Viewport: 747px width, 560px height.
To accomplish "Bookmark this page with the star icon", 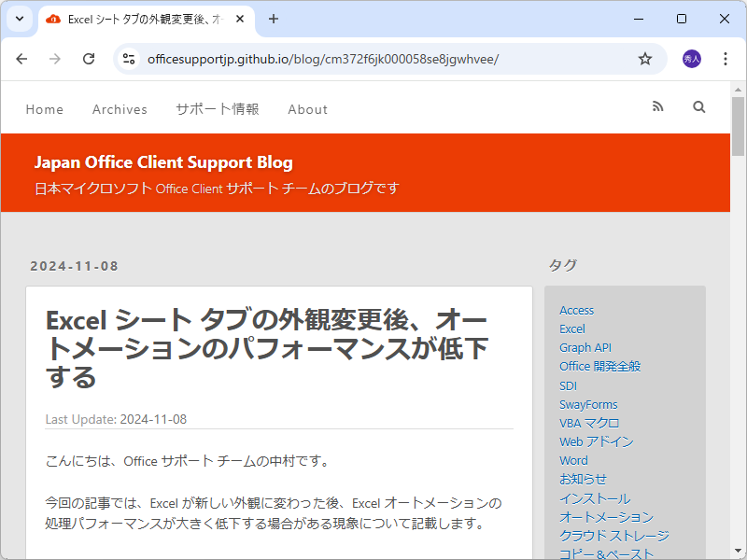I will tap(644, 58).
